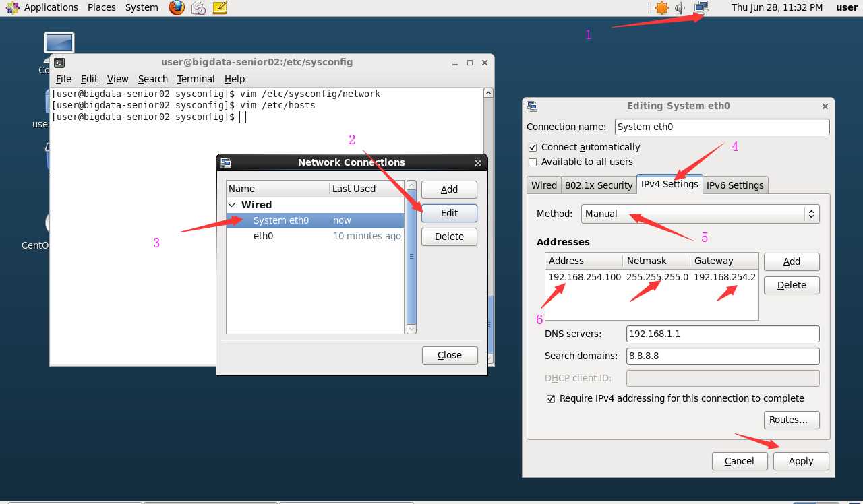Click the gateway cell 192.168.254.2

pos(725,277)
